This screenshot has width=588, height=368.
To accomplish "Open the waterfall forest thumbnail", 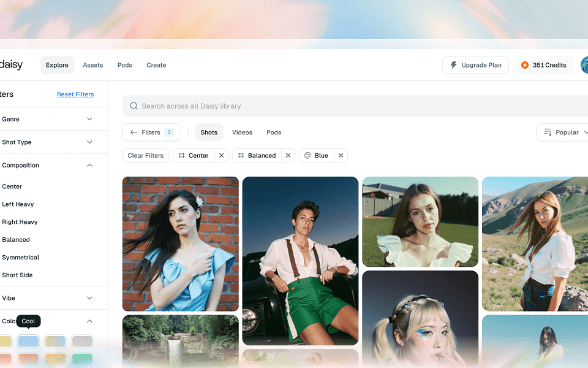I will pos(180,342).
